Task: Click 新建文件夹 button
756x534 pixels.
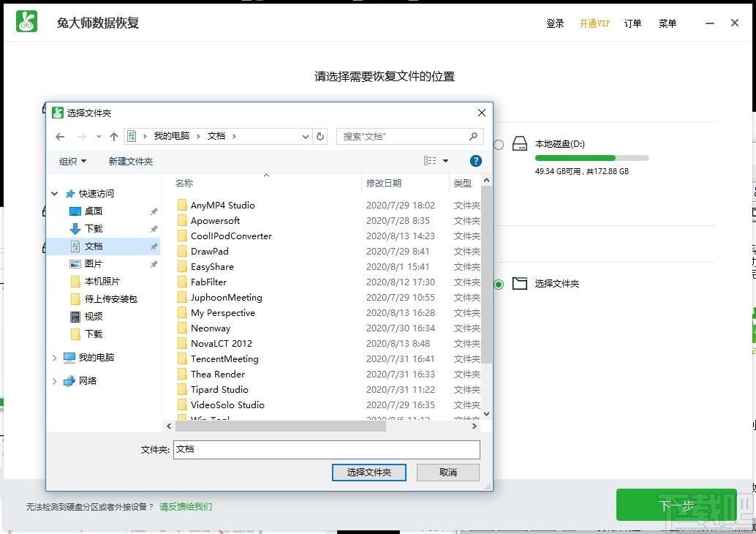Action: pos(131,161)
